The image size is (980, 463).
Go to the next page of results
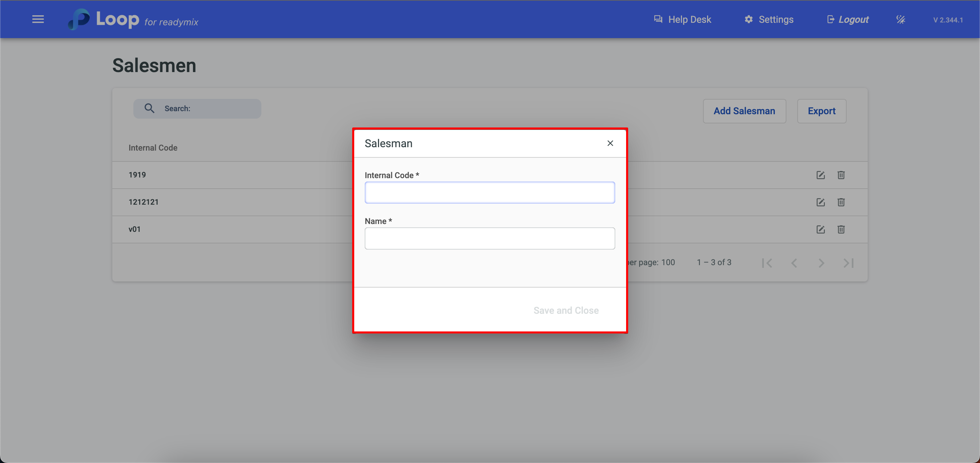(x=821, y=263)
